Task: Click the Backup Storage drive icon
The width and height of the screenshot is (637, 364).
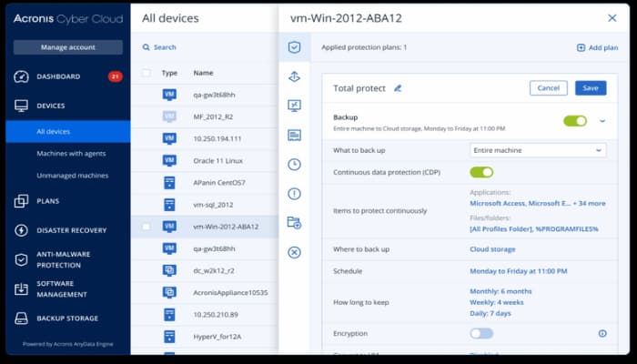Action: 21,318
